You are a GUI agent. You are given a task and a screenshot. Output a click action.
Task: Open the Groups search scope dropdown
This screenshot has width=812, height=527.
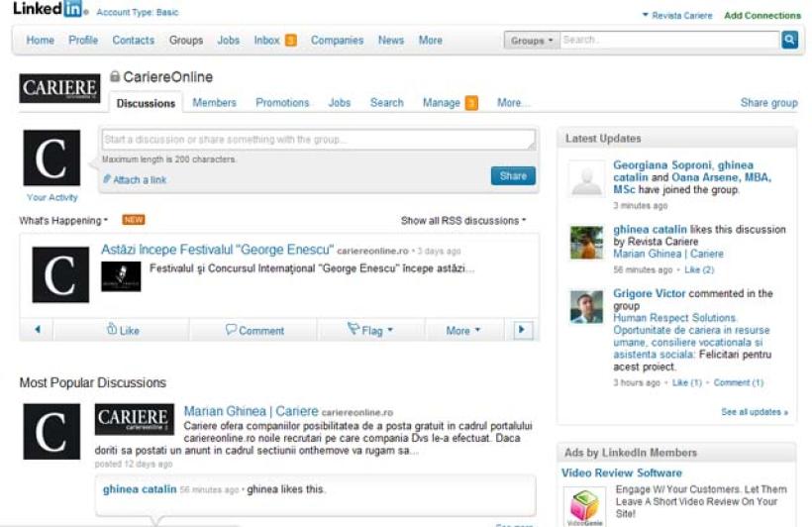click(x=532, y=41)
